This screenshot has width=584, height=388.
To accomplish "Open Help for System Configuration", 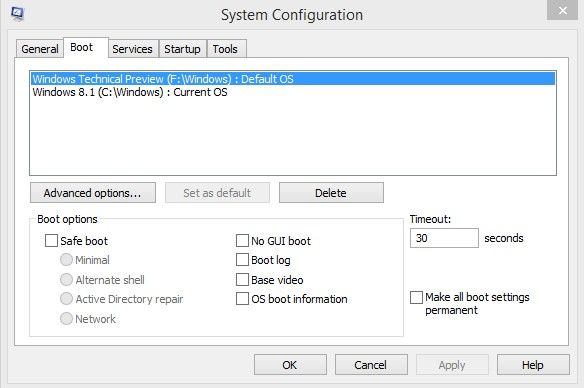I will 533,365.
